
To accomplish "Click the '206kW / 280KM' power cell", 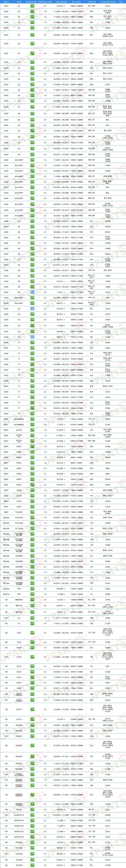I will coord(77,837).
